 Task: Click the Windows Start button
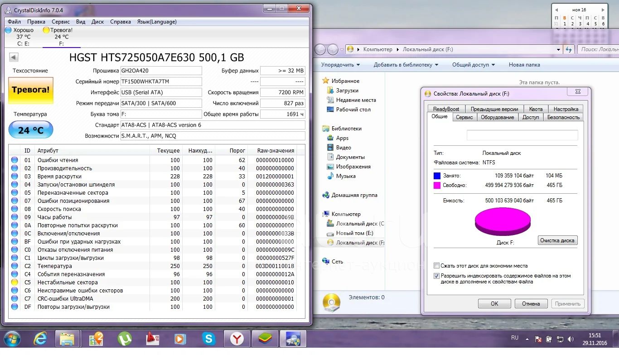(12, 339)
